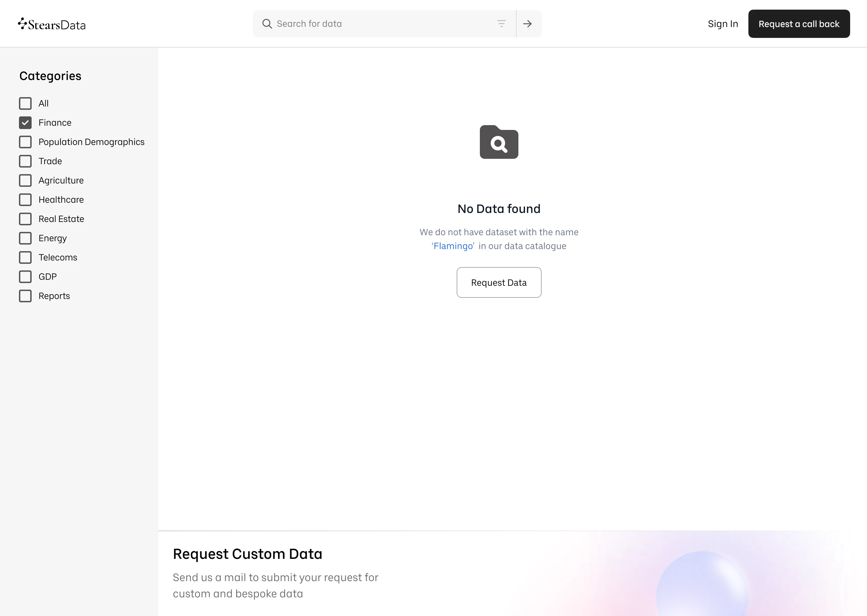The image size is (867, 616).
Task: Submit search with arrow button
Action: pos(527,24)
